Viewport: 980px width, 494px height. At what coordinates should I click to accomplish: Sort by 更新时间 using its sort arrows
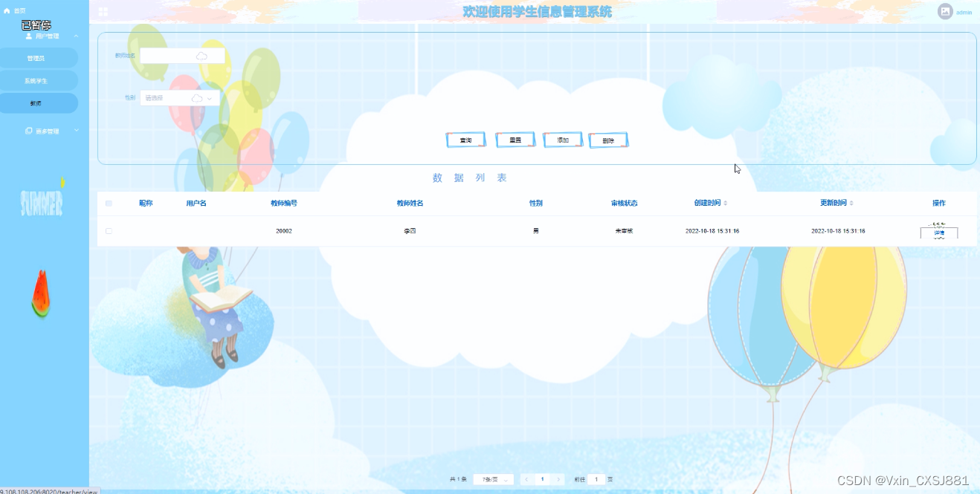[852, 203]
